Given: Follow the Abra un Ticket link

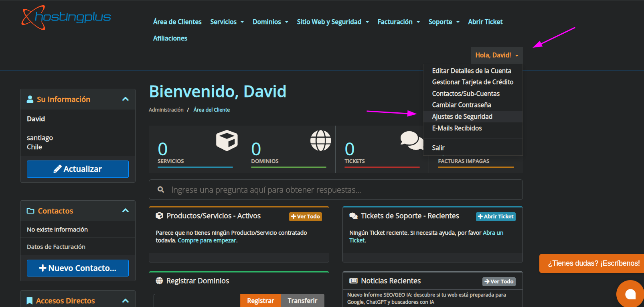Looking at the screenshot, I should coord(493,233).
